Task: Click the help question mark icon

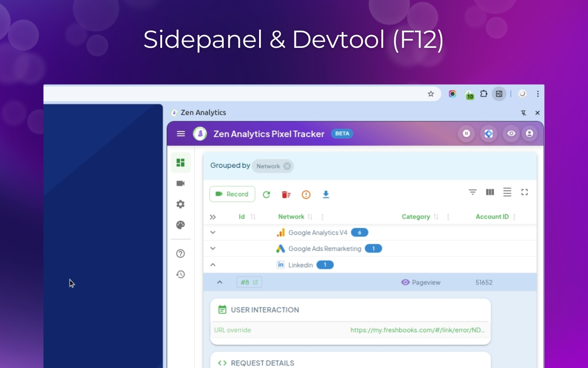Action: point(181,253)
